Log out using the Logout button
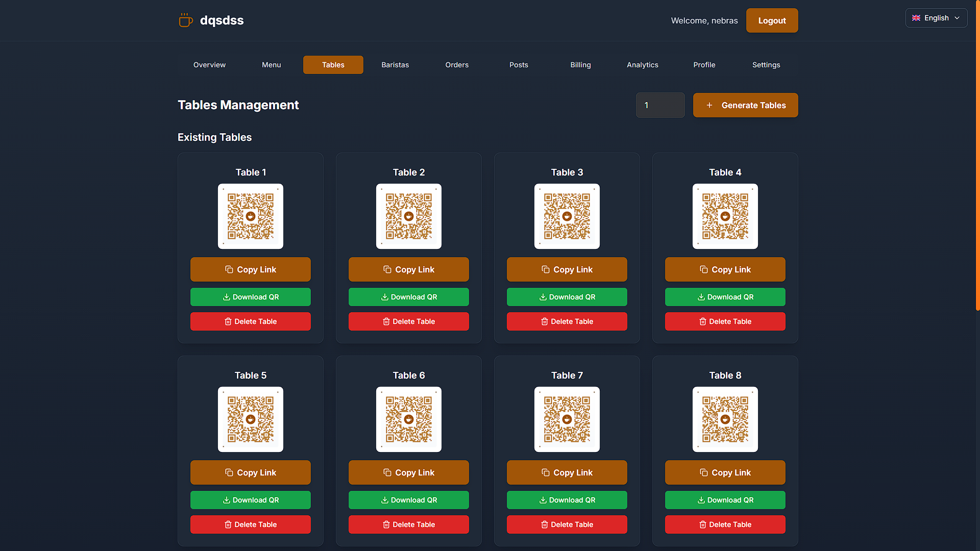 tap(772, 20)
